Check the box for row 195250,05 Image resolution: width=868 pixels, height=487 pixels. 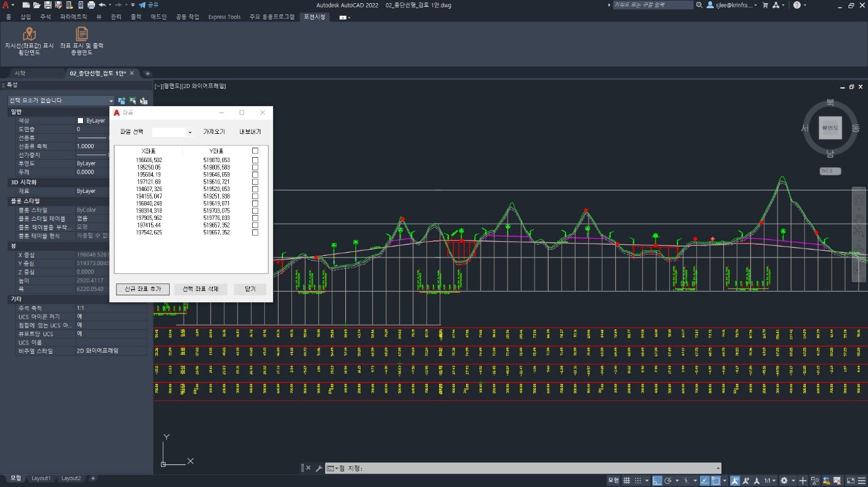pos(255,168)
